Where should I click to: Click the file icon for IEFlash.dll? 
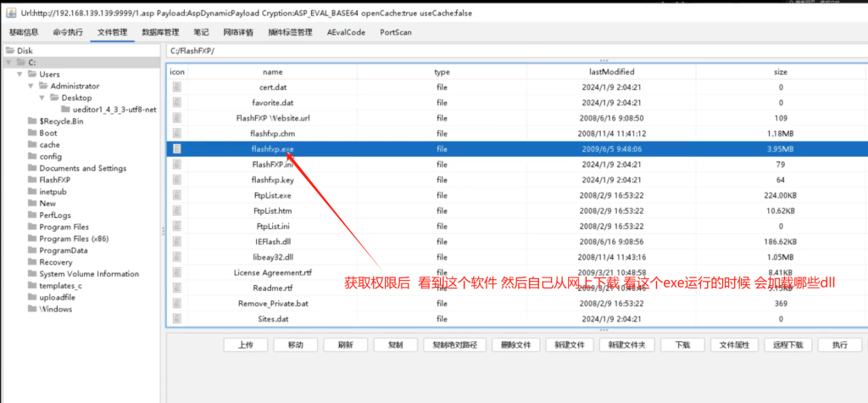click(177, 242)
